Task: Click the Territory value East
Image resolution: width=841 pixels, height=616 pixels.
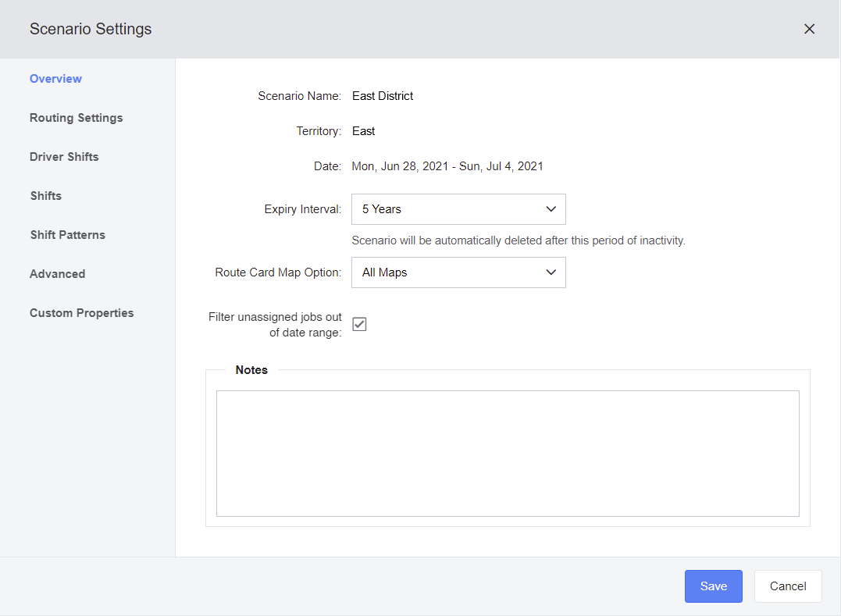Action: 363,131
